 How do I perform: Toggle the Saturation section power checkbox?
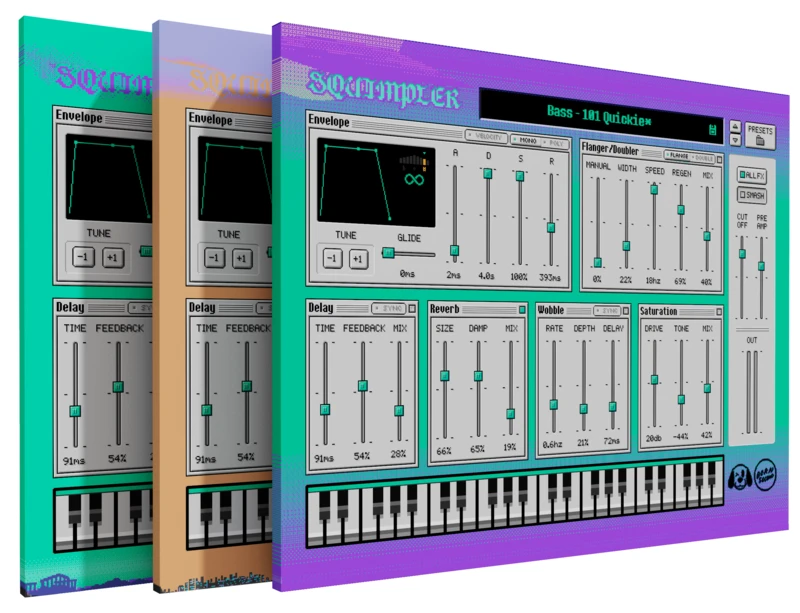click(719, 311)
